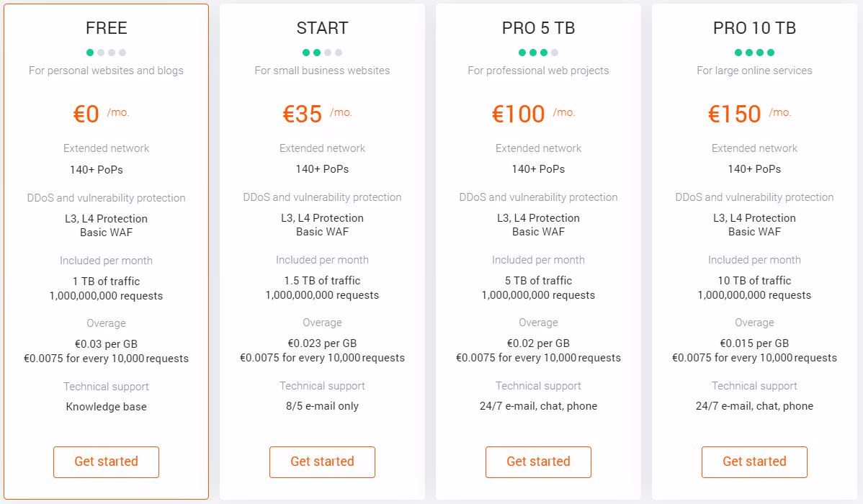Click the FREE plan level dots indicator
Image resolution: width=863 pixels, height=504 pixels.
[106, 53]
